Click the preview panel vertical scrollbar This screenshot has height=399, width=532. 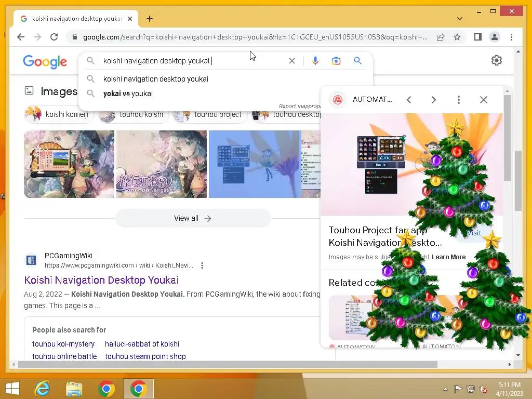coord(507,137)
